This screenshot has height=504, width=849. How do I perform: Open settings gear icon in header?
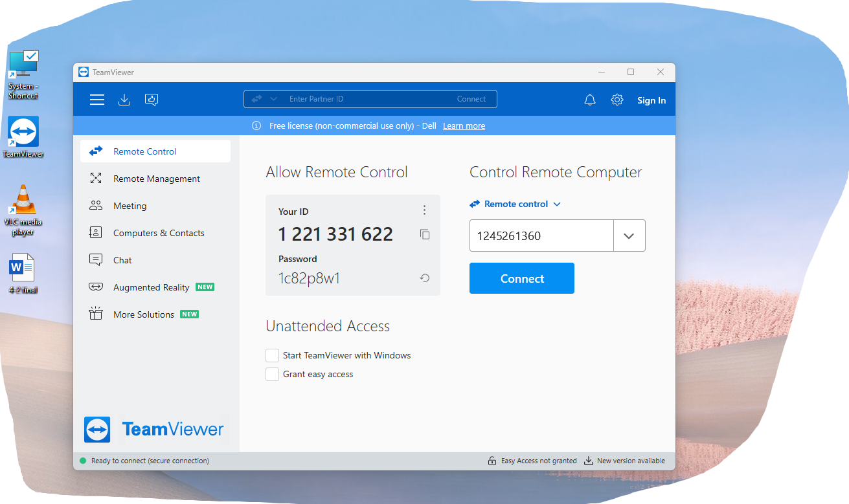coord(617,100)
